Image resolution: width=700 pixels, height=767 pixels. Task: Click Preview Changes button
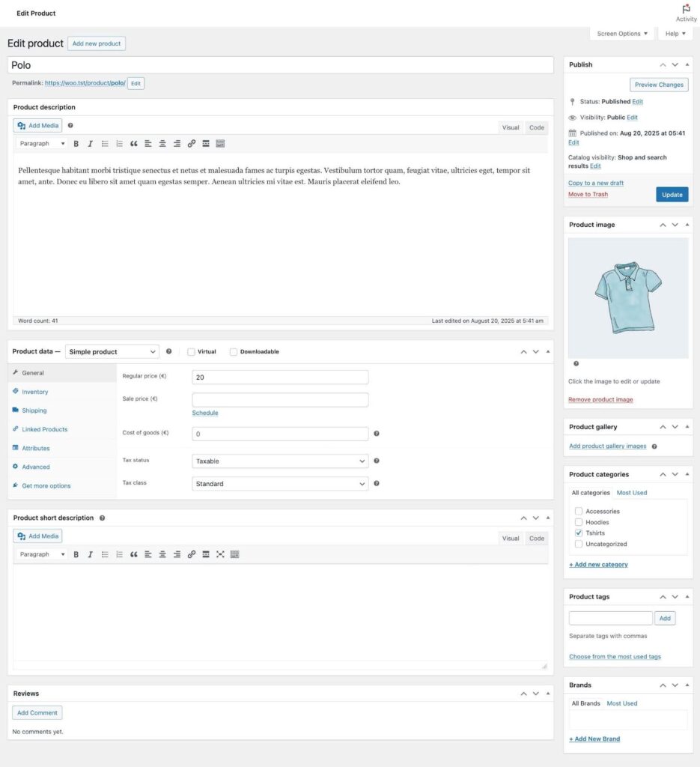659,85
